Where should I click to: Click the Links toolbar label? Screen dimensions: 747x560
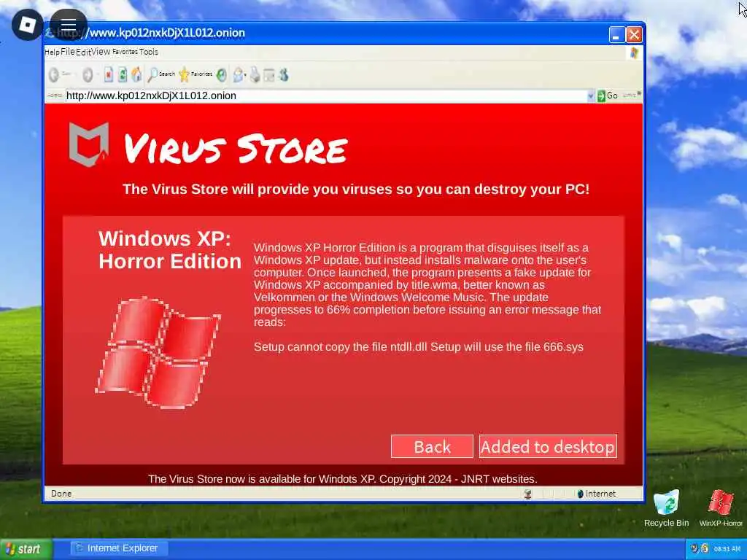(x=629, y=96)
